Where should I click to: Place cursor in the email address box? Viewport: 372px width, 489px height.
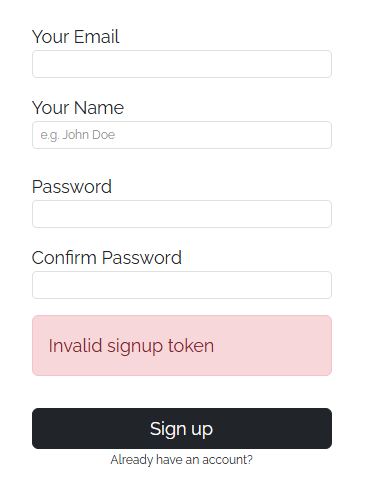182,64
